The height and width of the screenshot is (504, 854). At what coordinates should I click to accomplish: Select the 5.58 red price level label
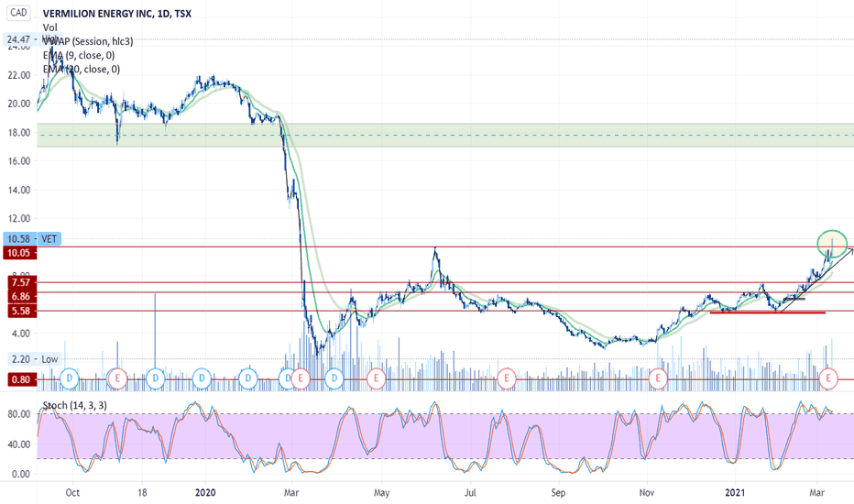[19, 312]
